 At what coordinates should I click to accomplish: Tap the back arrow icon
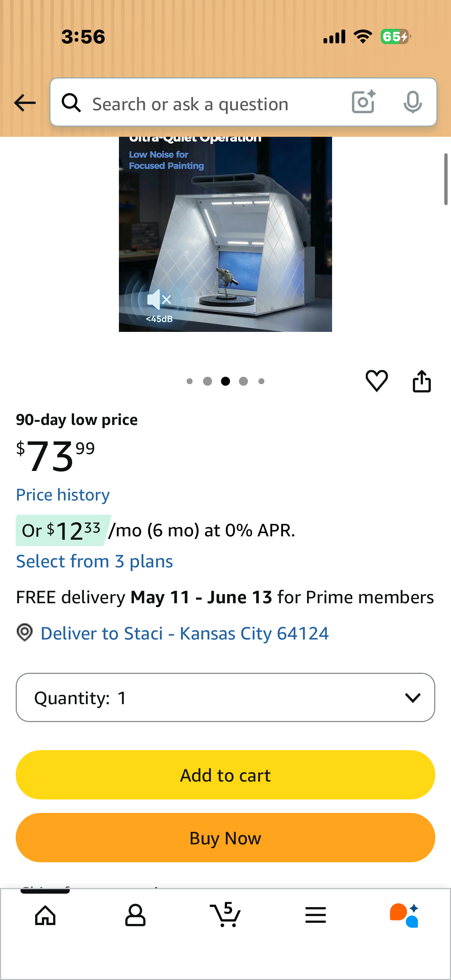coord(25,103)
